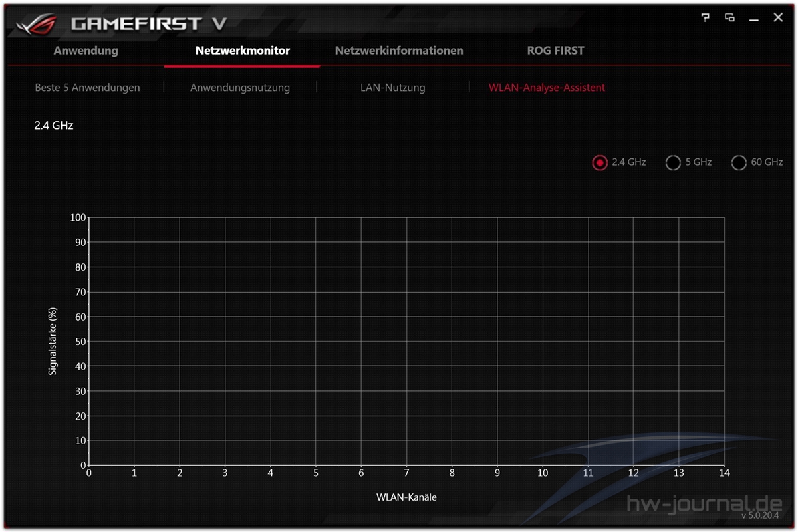Click channel 7 on the x-axis
Viewport: 798px width, 532px height.
coord(406,473)
